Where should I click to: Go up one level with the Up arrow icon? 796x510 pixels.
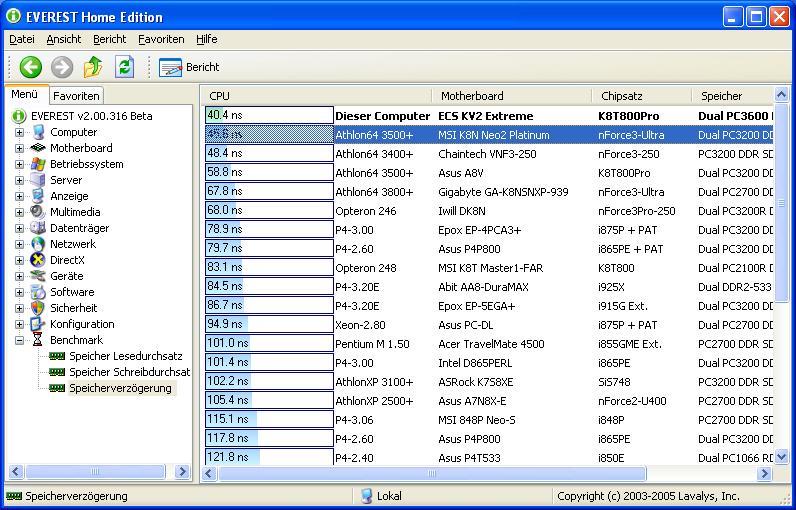tap(93, 67)
